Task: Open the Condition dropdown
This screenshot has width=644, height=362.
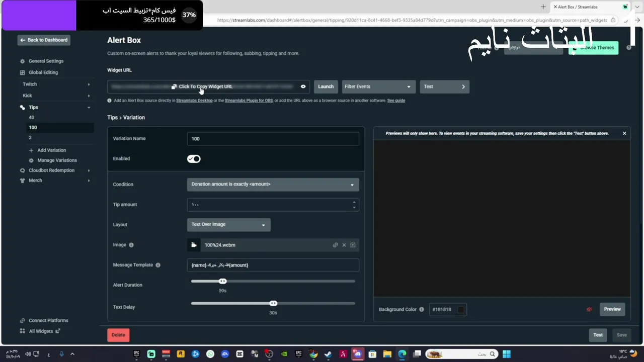Action: [x=273, y=185]
